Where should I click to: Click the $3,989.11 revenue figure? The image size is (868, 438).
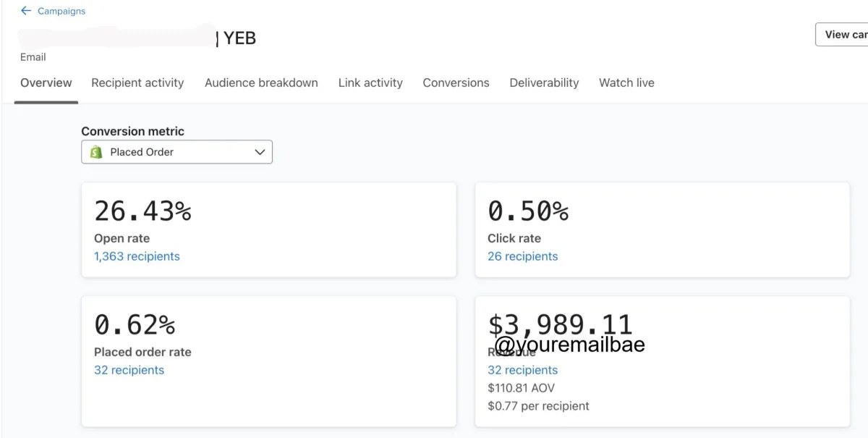560,324
